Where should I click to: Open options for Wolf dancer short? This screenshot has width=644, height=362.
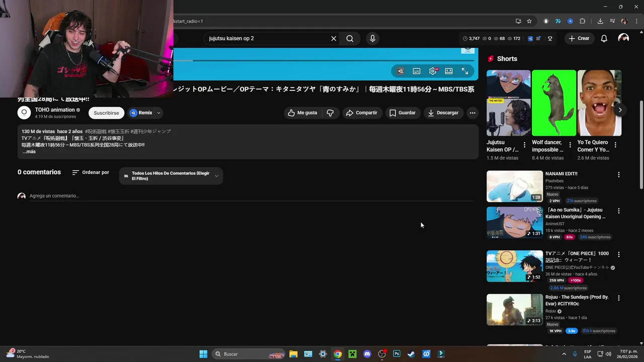tap(570, 145)
